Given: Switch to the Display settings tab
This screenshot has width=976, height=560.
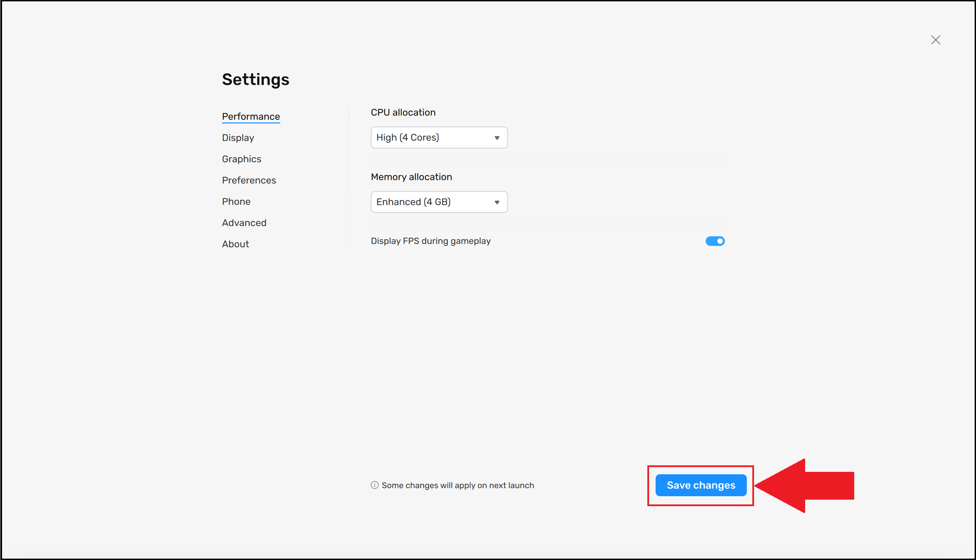Looking at the screenshot, I should tap(238, 138).
